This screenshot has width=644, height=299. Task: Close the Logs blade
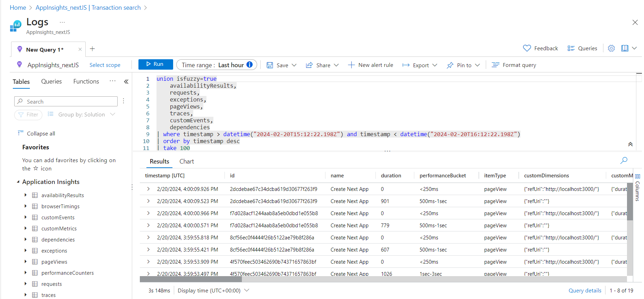635,22
